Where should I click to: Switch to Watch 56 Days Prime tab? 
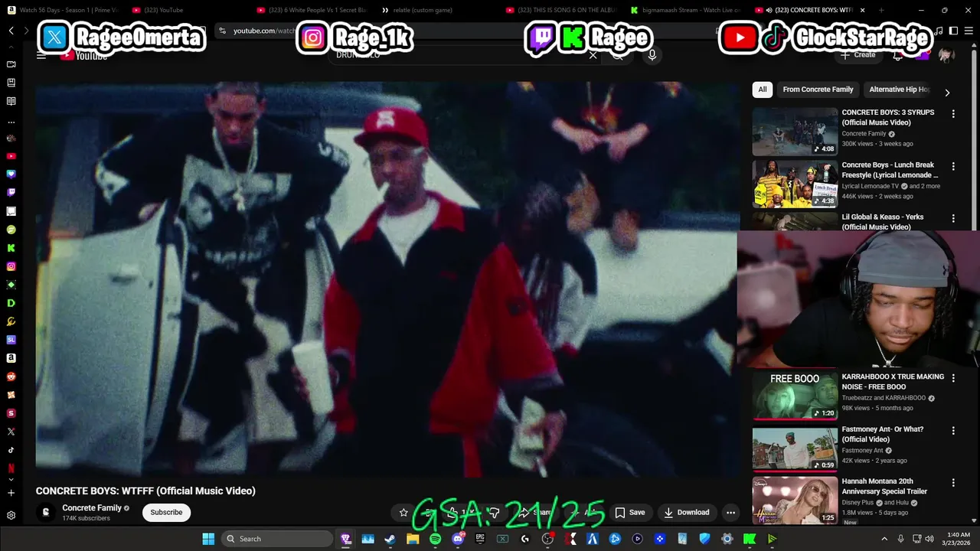tap(64, 10)
